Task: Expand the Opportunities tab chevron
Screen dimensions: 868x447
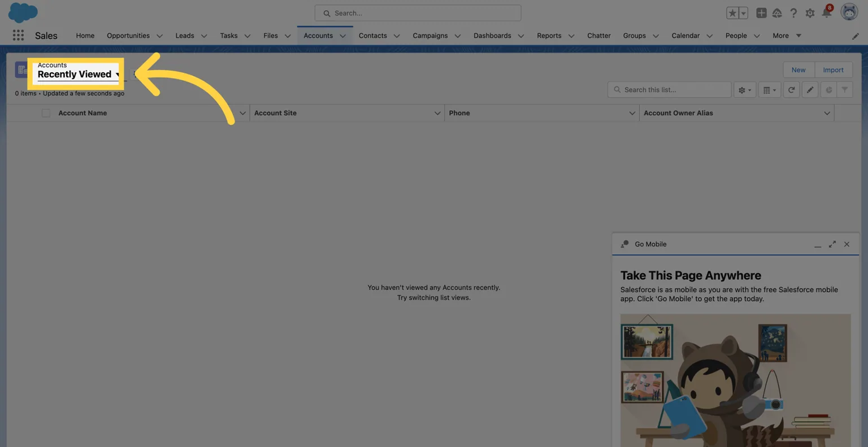Action: pos(159,36)
